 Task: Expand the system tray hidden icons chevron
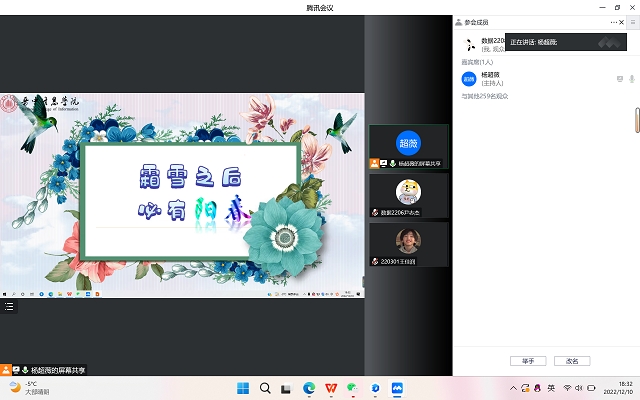(515, 387)
